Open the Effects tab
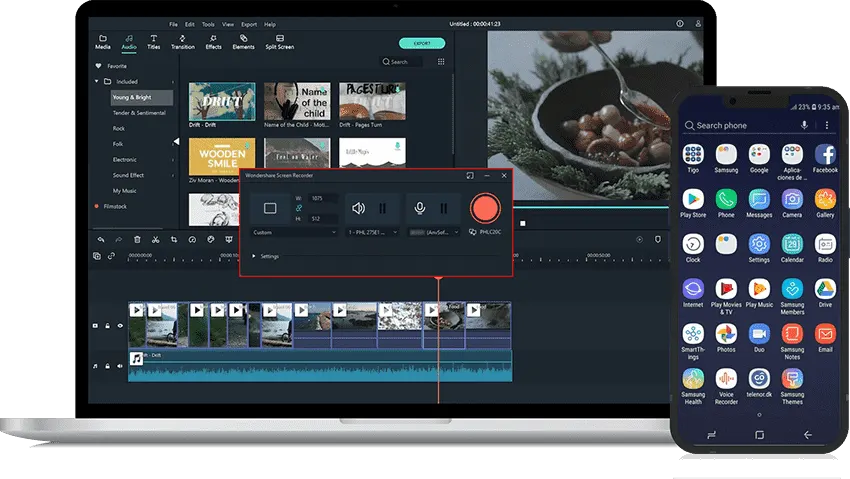The image size is (850, 479). click(213, 42)
